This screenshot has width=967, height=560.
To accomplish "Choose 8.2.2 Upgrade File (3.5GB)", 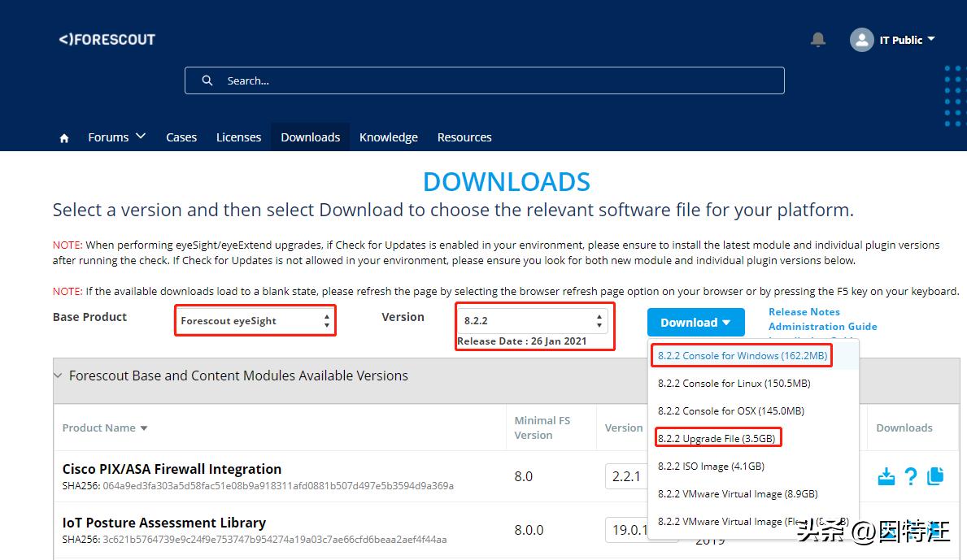I will (x=717, y=438).
